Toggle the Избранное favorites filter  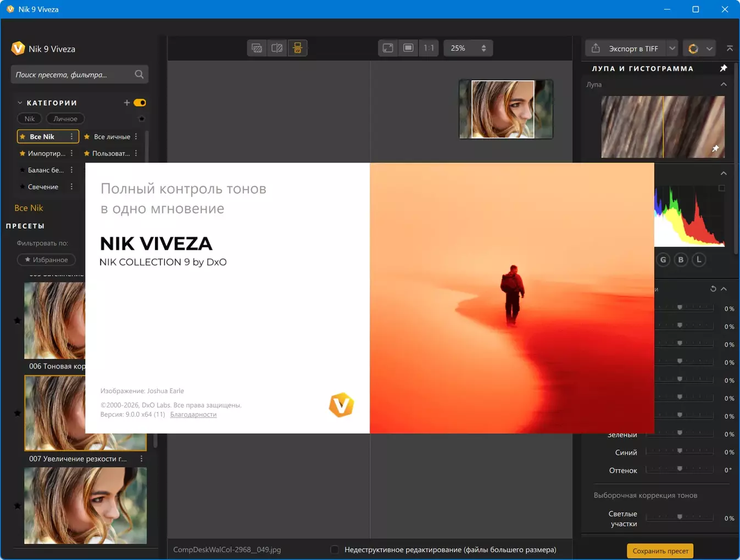tap(46, 260)
